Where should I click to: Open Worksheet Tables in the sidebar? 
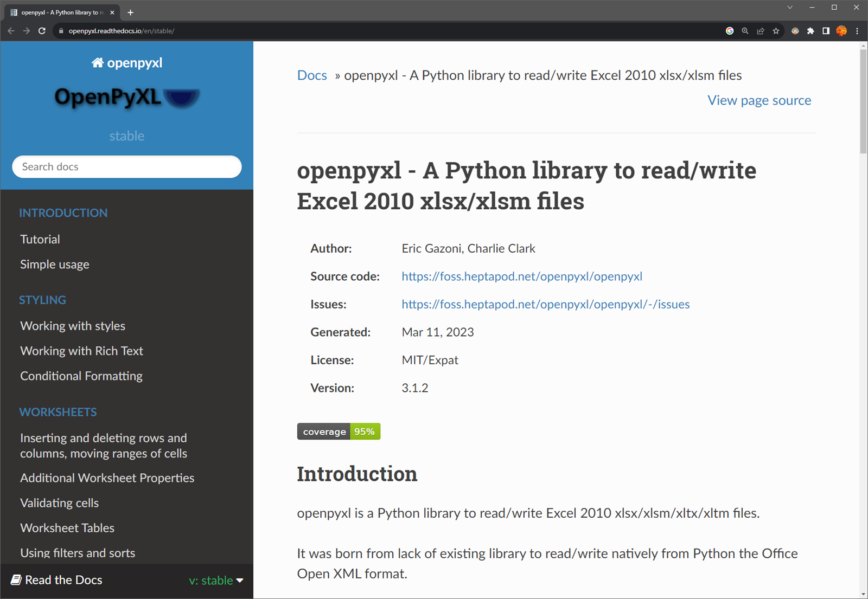(67, 528)
